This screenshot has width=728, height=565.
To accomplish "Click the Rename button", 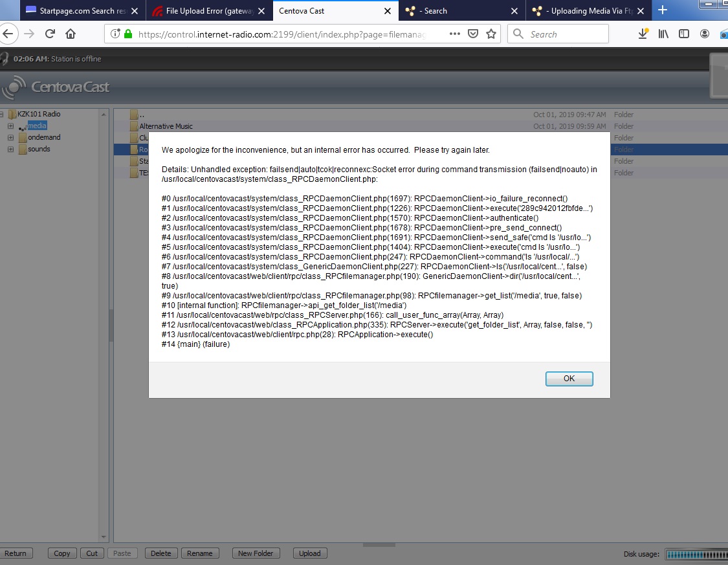I will pyautogui.click(x=199, y=553).
